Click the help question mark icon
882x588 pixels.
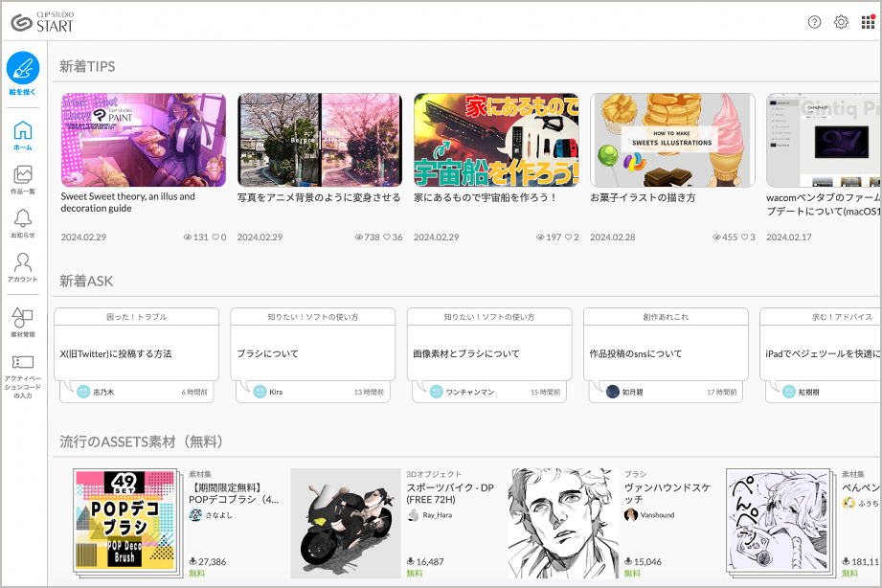tap(814, 22)
